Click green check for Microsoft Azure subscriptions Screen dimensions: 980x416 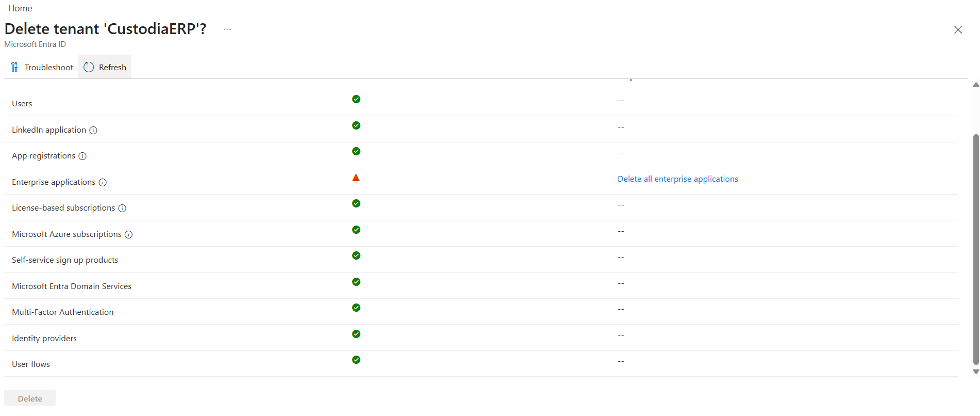point(356,230)
